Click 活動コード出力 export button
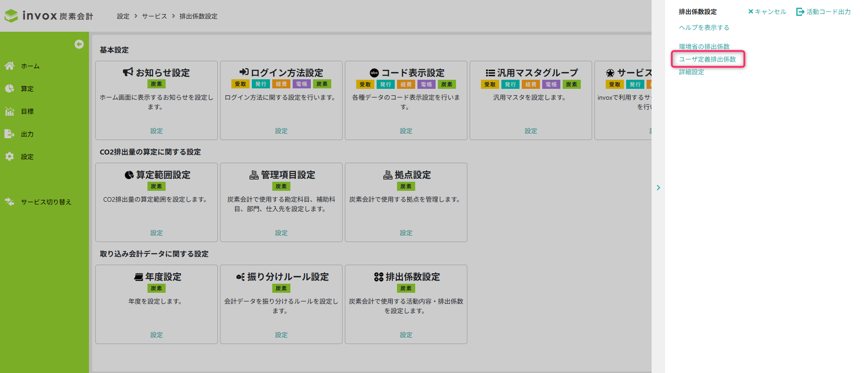This screenshot has height=373, width=868. click(x=824, y=12)
